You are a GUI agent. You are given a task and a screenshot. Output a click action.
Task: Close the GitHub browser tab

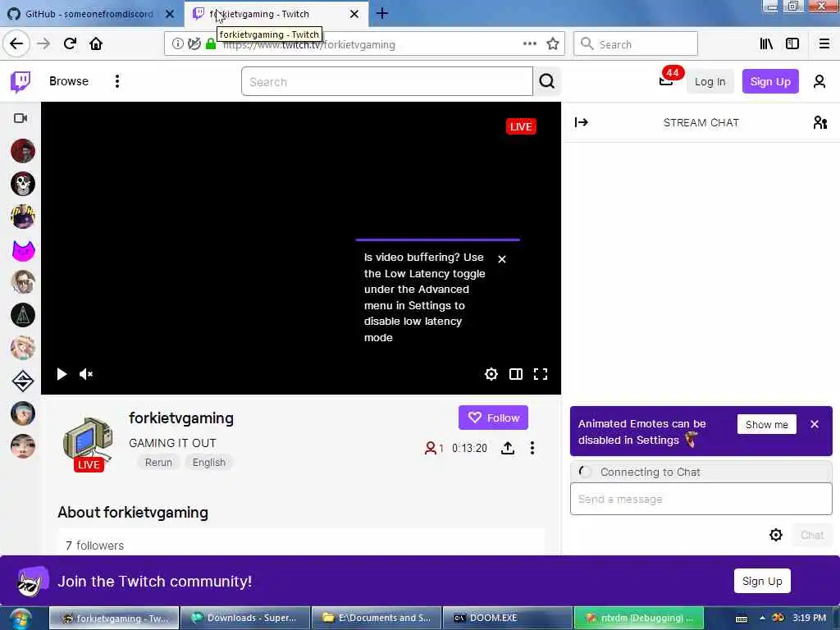tap(170, 14)
